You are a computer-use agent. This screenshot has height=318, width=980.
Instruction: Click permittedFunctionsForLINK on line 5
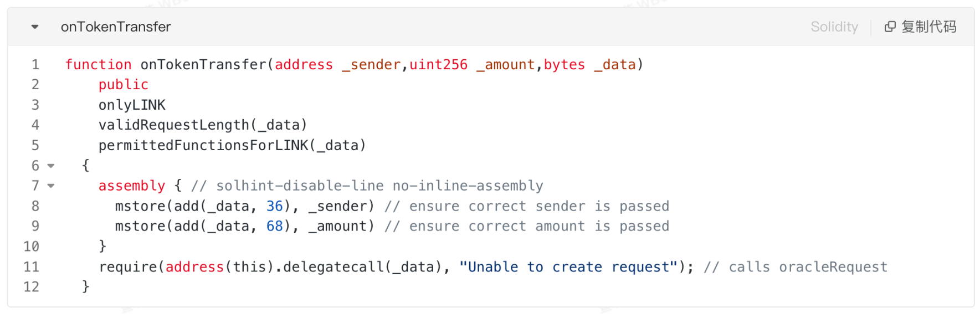click(x=203, y=146)
